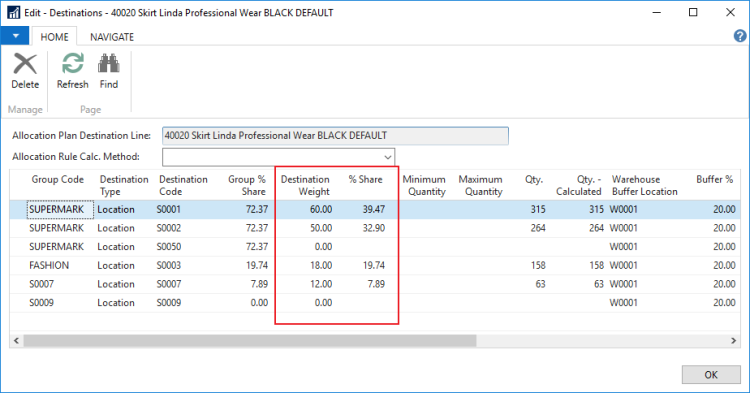Click Qty. - Calculated value 158

[x=596, y=265]
